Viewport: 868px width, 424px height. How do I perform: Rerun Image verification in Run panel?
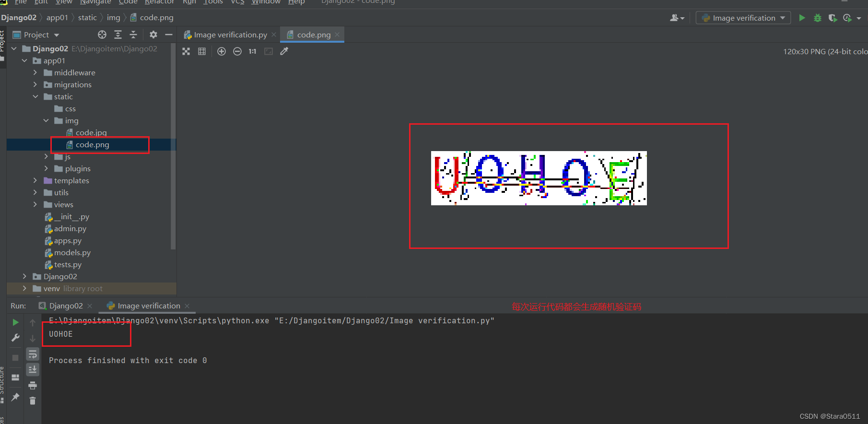[15, 322]
